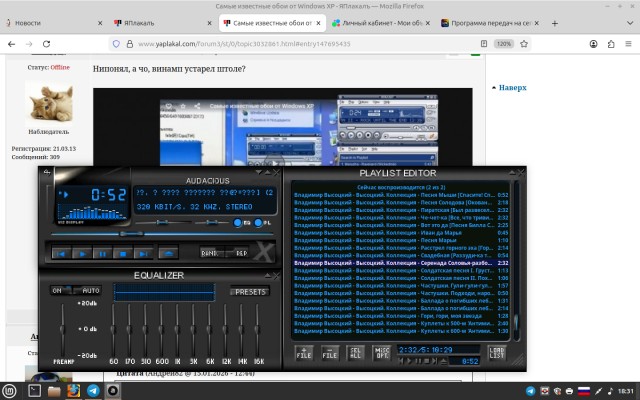The width and height of the screenshot is (640, 400).
Task: Open the Firefox account icon
Action: point(593,44)
